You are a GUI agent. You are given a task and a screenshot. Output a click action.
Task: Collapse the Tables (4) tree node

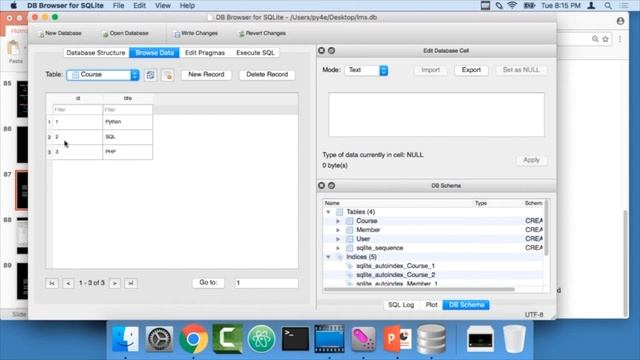point(328,212)
